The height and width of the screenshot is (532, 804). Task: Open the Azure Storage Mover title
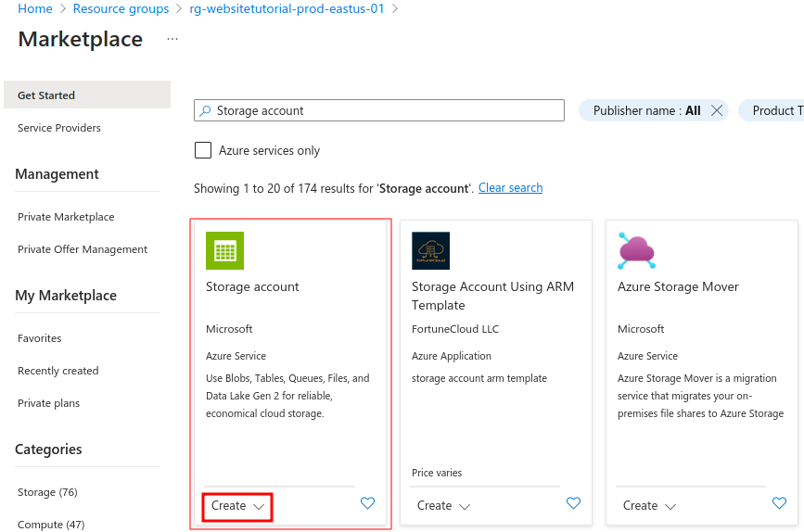(678, 286)
